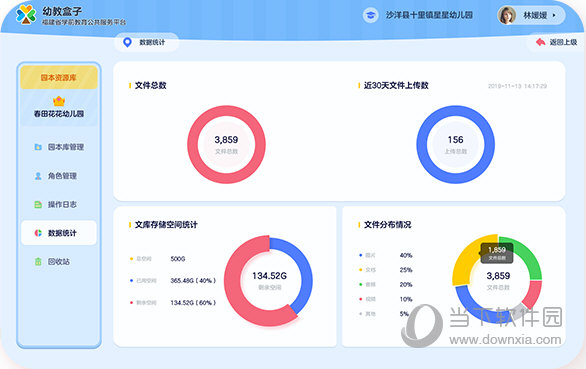Viewport: 586px width, 369px height.
Task: Click the 角色管理 person icon
Action: pyautogui.click(x=38, y=176)
